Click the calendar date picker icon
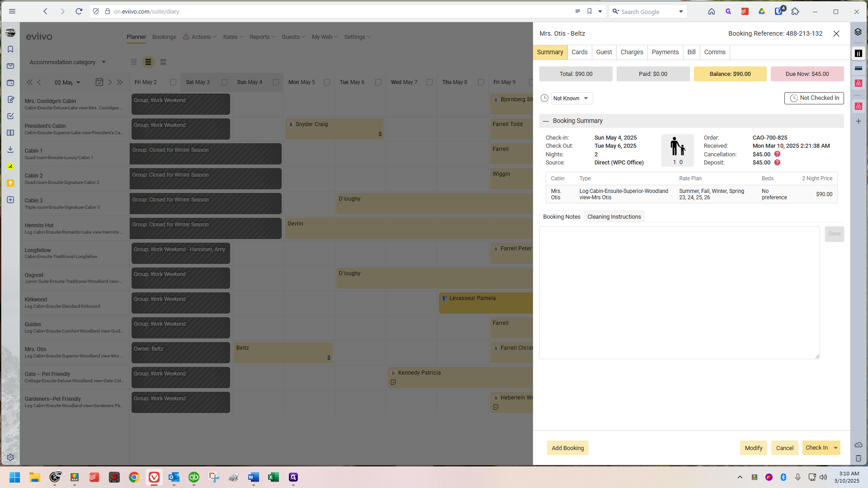868x488 pixels. coord(99,82)
